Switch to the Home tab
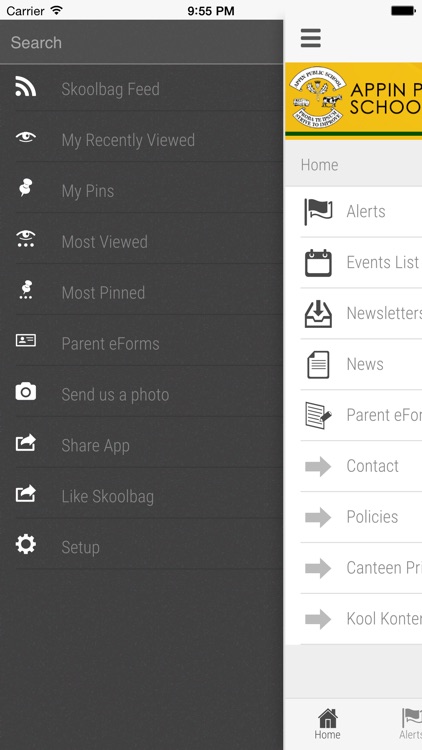The image size is (422, 750). pyautogui.click(x=327, y=724)
